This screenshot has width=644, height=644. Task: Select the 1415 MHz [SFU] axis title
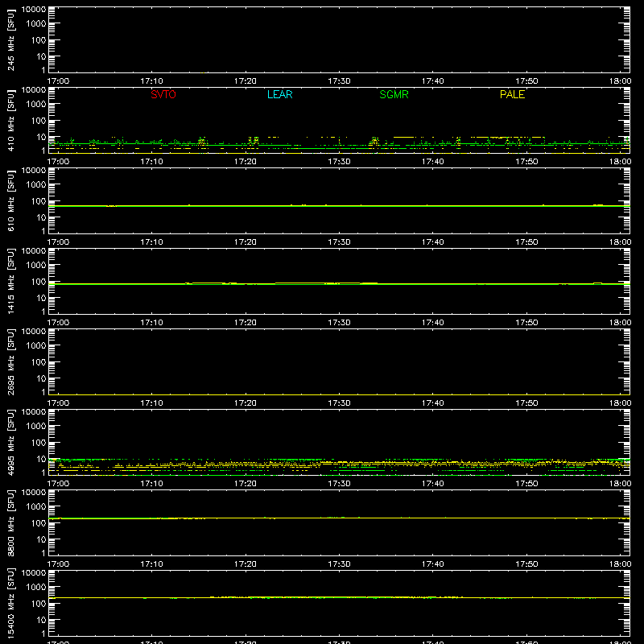click(x=11, y=281)
